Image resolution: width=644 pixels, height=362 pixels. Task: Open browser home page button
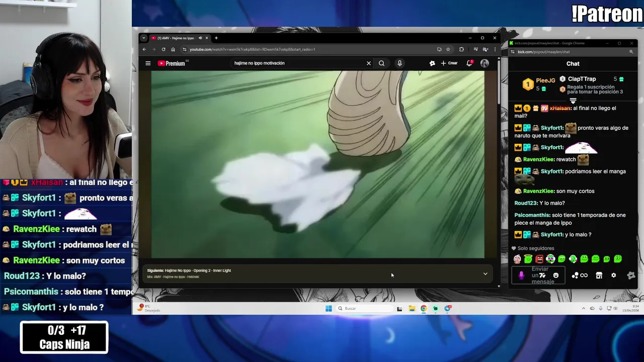coord(173,49)
